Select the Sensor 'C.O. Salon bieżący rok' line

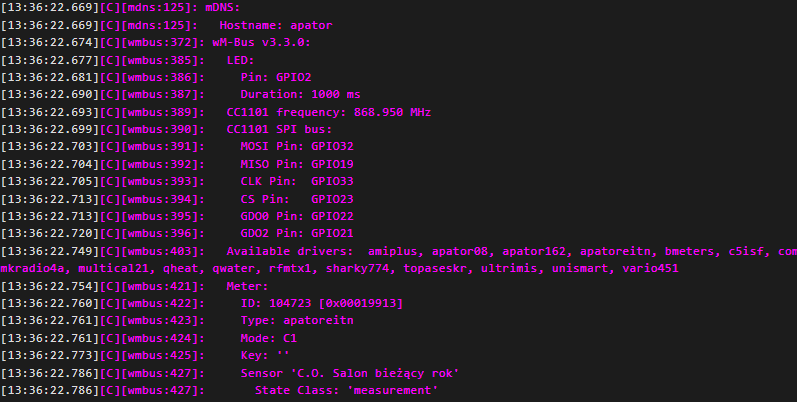tap(349, 374)
